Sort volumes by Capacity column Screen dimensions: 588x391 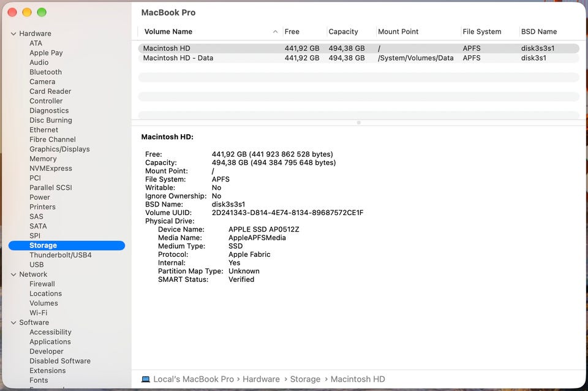pos(343,32)
